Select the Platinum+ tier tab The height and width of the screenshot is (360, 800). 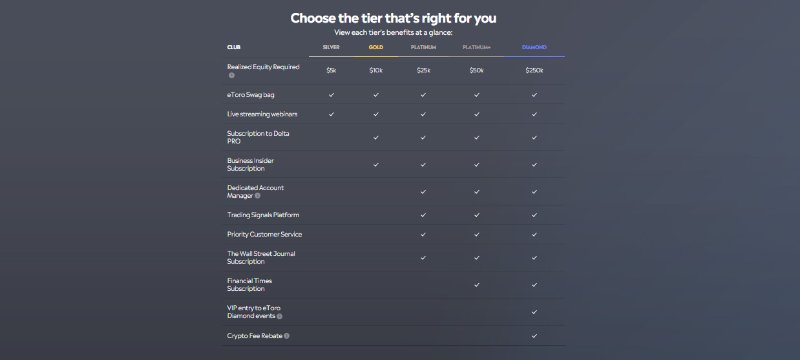(x=477, y=47)
